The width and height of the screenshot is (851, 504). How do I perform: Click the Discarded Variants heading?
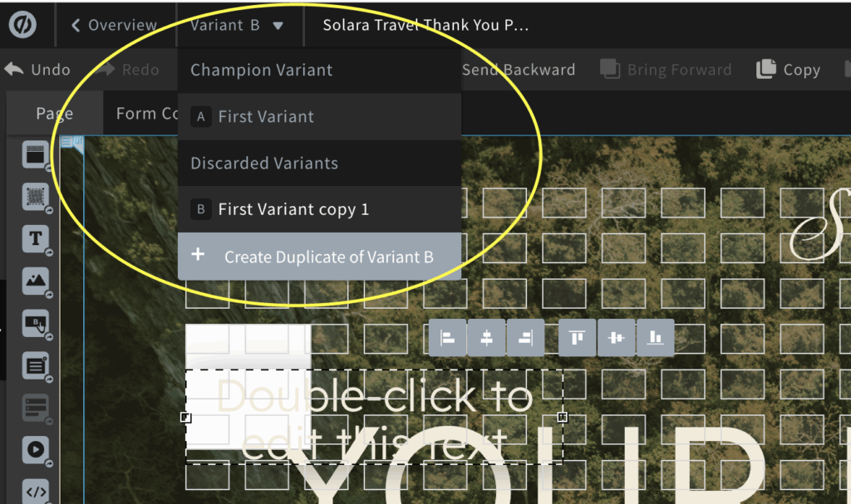tap(264, 164)
